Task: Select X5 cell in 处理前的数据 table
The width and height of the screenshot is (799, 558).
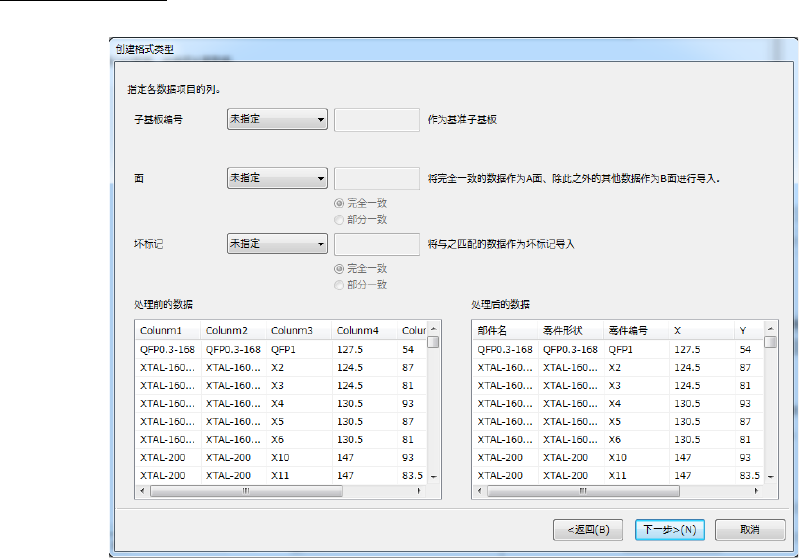Action: [299, 421]
